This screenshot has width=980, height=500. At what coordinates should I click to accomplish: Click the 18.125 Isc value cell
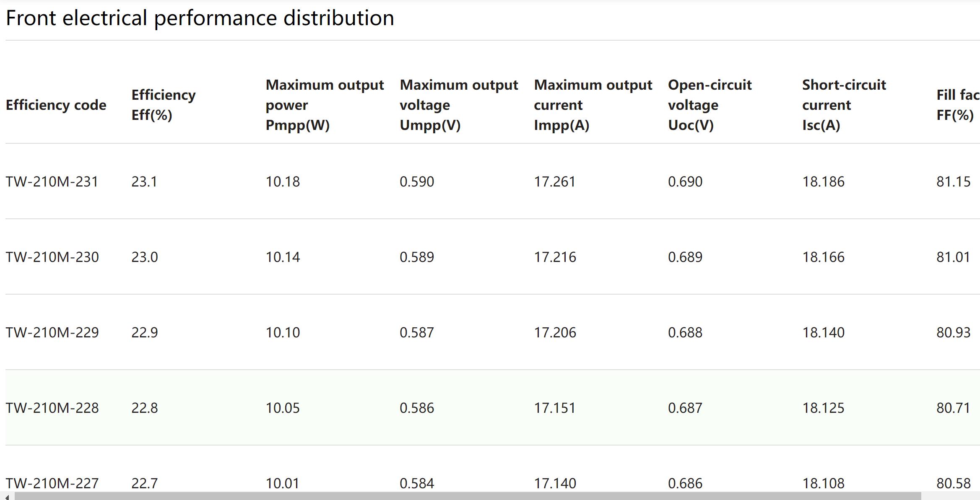[823, 408]
